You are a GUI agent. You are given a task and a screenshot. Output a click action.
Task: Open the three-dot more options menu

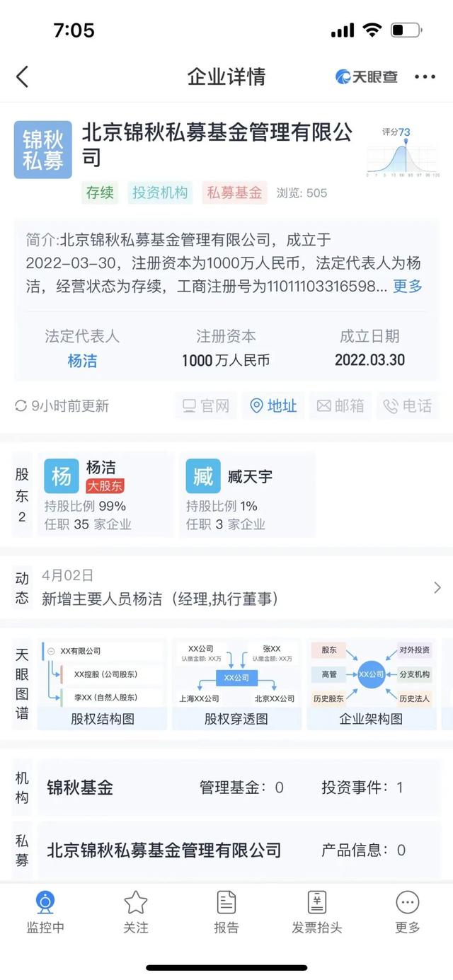coord(425,76)
